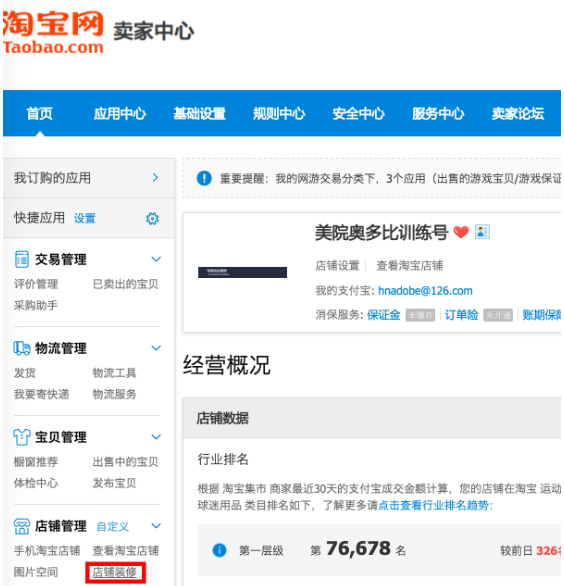Image resolution: width=564 pixels, height=586 pixels.
Task: Click the Taobao logo
Action: point(53,33)
